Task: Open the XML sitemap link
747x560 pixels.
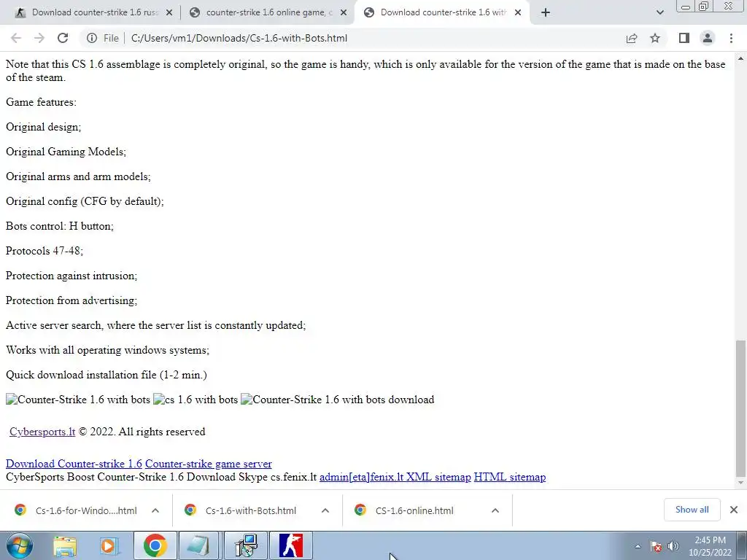Action: (438, 477)
